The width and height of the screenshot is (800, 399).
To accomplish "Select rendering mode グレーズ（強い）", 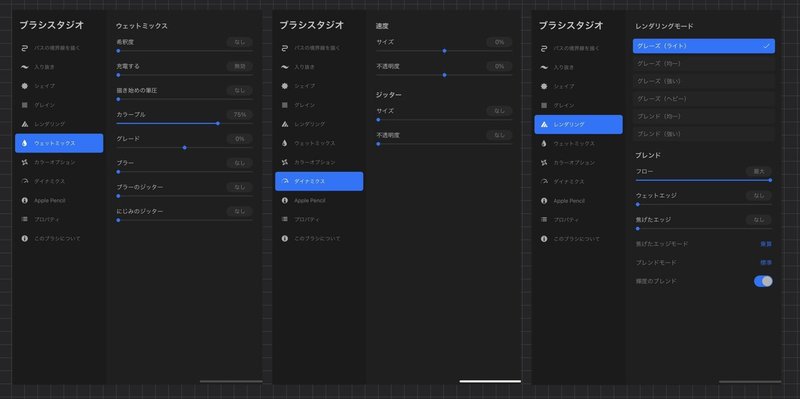I will coord(704,81).
